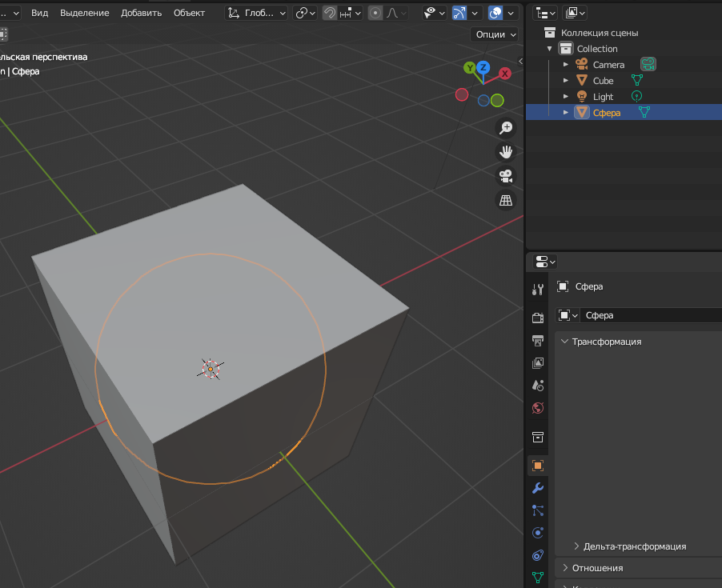Open the Output properties tab
Viewport: 722px width, 588px height.
[537, 340]
